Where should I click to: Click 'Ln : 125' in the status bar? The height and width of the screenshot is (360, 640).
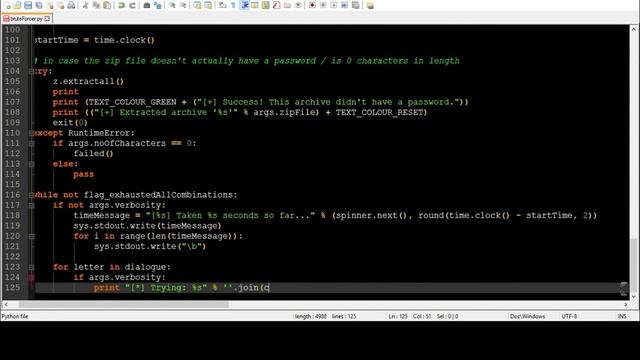pos(398,316)
